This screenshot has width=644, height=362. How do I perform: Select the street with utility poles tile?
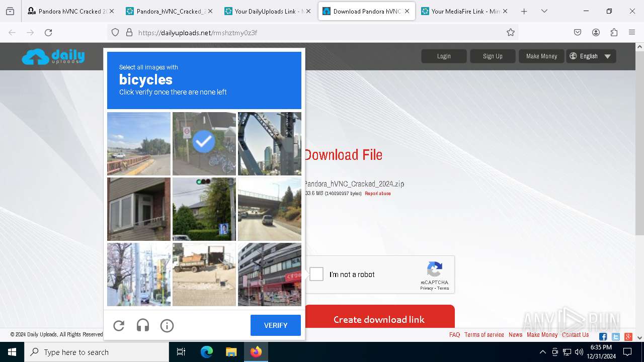coord(139,275)
